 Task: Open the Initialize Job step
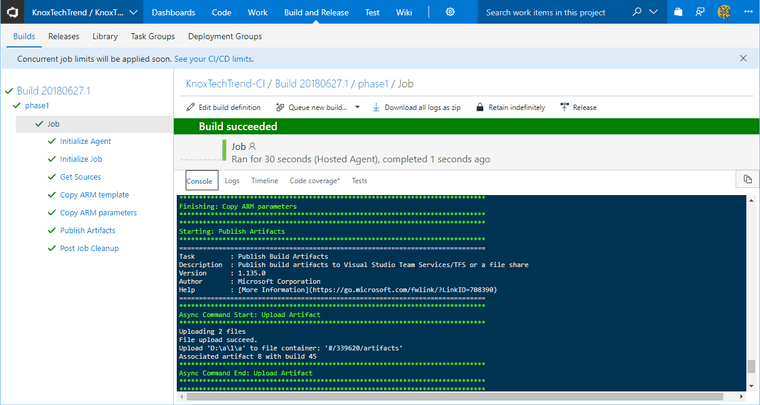click(x=81, y=159)
